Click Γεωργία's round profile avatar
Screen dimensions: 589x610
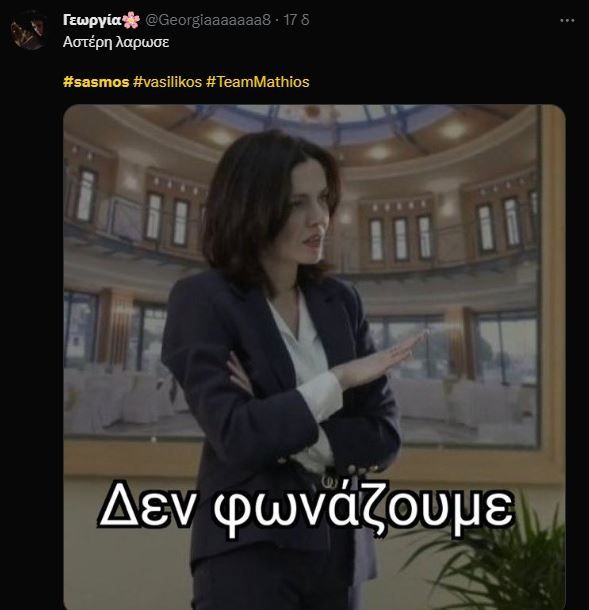point(28,30)
